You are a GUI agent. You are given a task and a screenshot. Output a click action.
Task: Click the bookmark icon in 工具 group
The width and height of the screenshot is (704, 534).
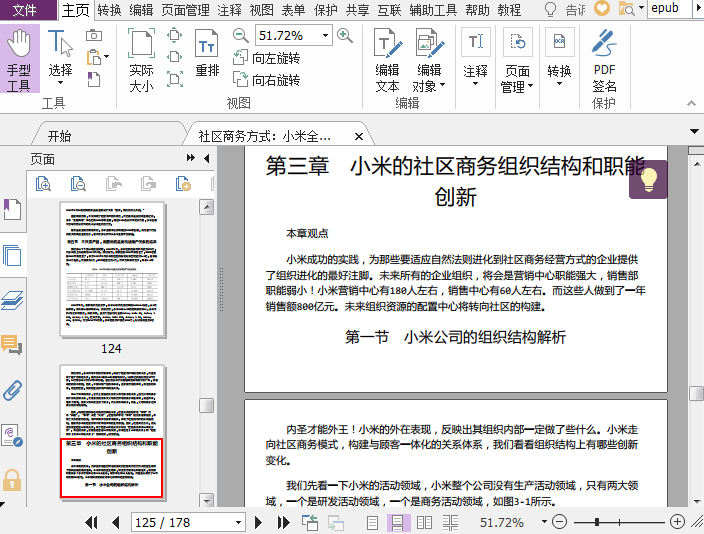point(94,79)
